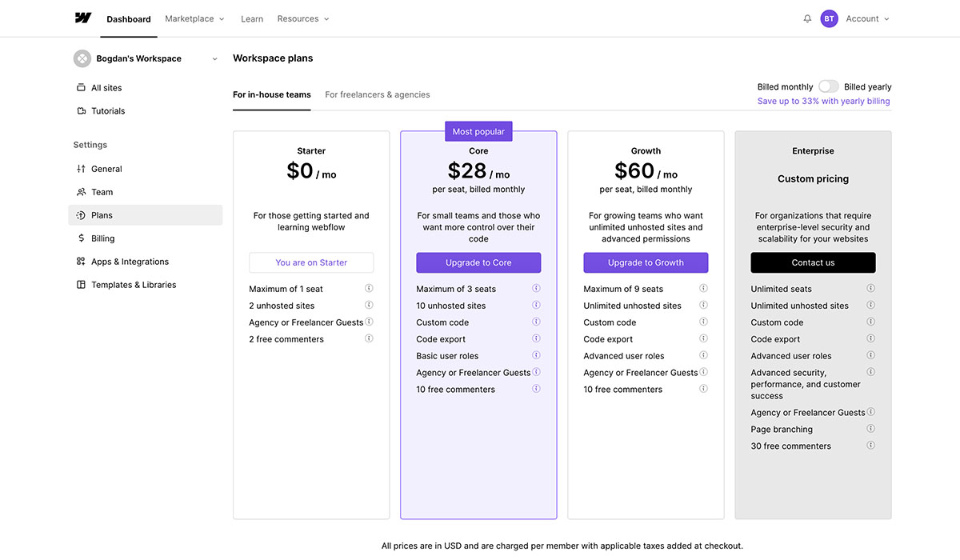The image size is (960, 560).
Task: Open the Resources dropdown menu
Action: point(303,18)
